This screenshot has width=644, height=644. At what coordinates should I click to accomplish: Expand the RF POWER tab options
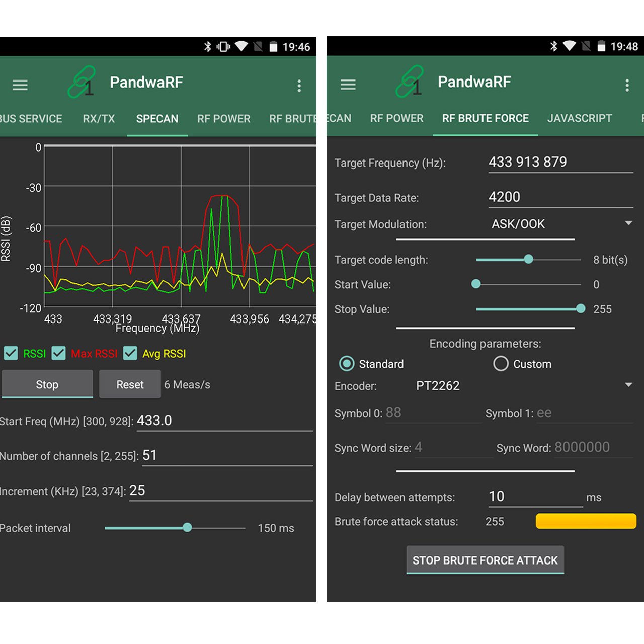point(396,118)
